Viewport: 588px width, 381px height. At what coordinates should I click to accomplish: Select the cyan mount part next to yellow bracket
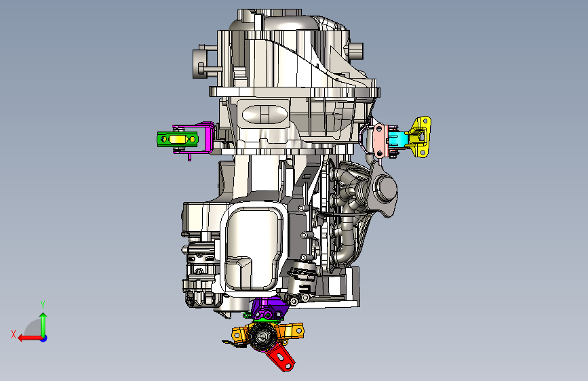[398, 140]
